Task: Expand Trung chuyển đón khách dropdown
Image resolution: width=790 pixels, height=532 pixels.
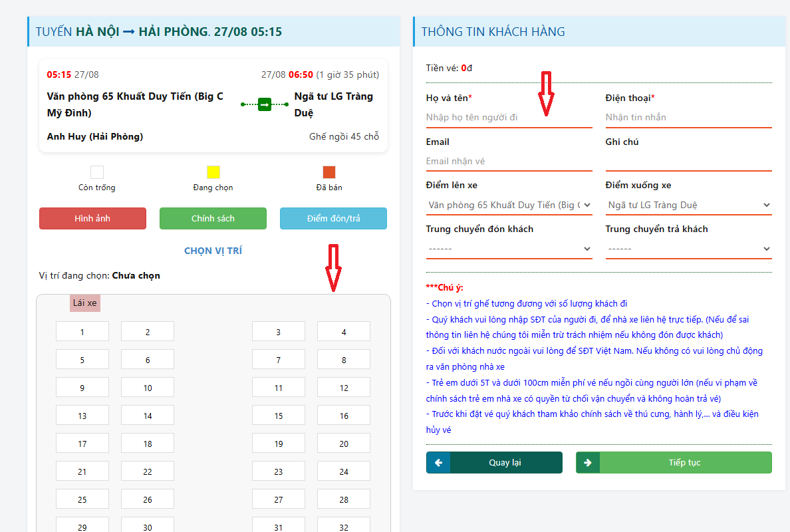Action: tap(509, 249)
